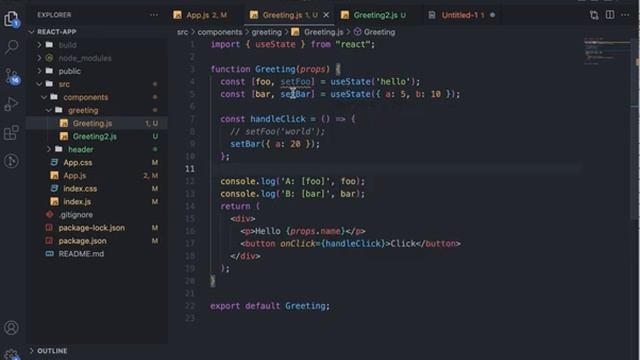Viewport: 640px width, 360px height.
Task: Click setBar in the useState declaration
Action: 296,94
